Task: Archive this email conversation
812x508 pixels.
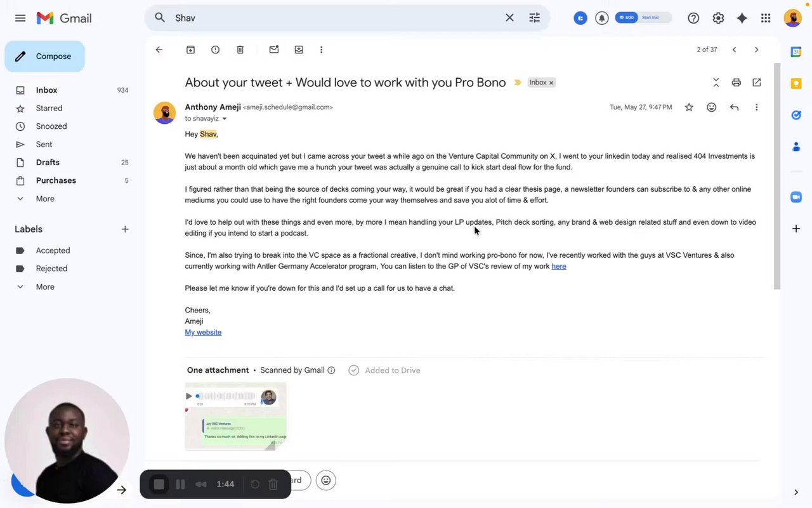Action: (x=190, y=50)
